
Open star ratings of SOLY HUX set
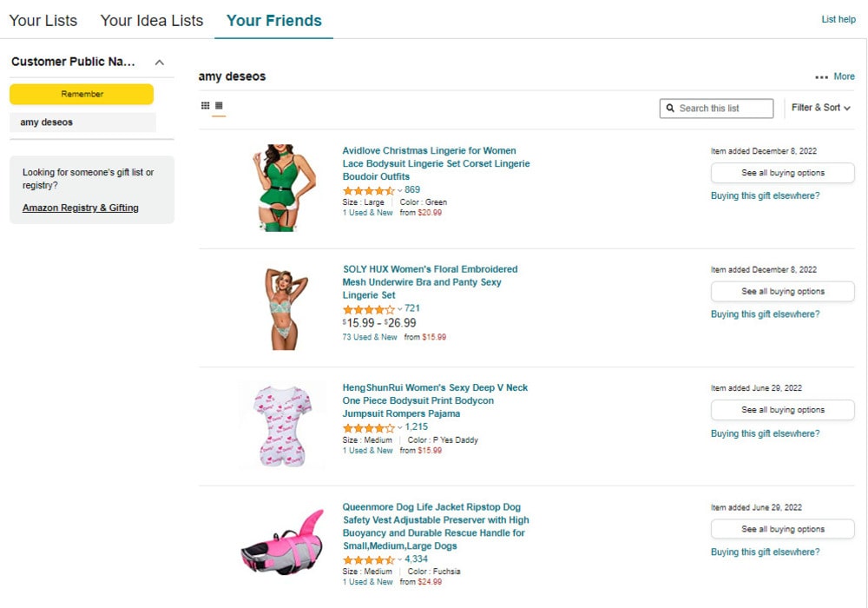click(x=369, y=309)
